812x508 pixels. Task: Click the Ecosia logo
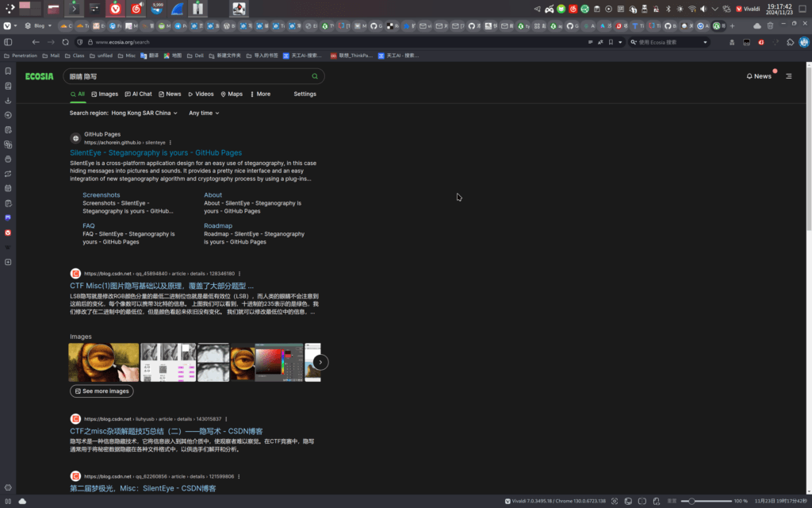pos(40,76)
